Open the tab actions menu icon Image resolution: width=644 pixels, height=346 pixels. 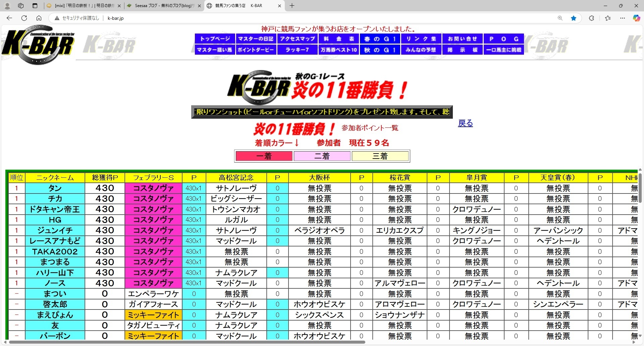coord(35,6)
